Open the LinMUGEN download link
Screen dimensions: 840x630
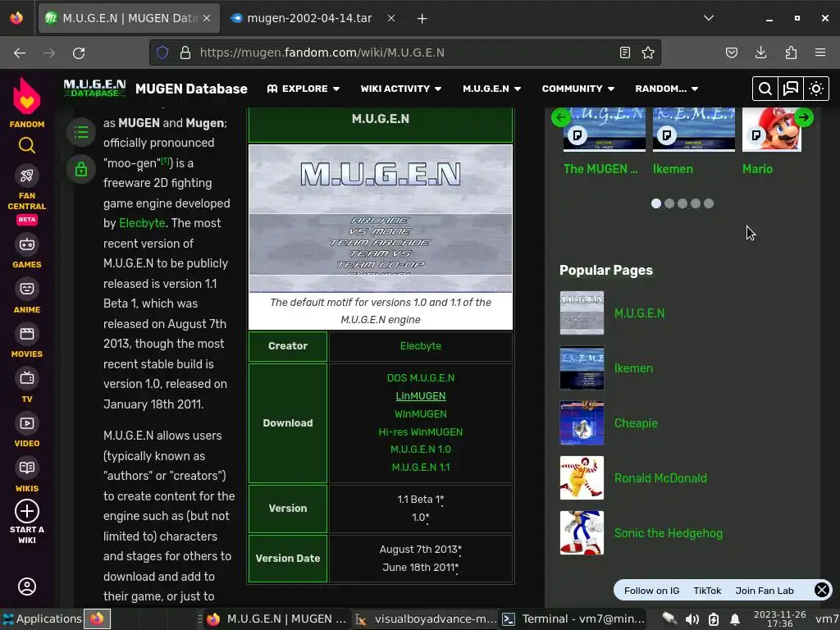click(421, 396)
